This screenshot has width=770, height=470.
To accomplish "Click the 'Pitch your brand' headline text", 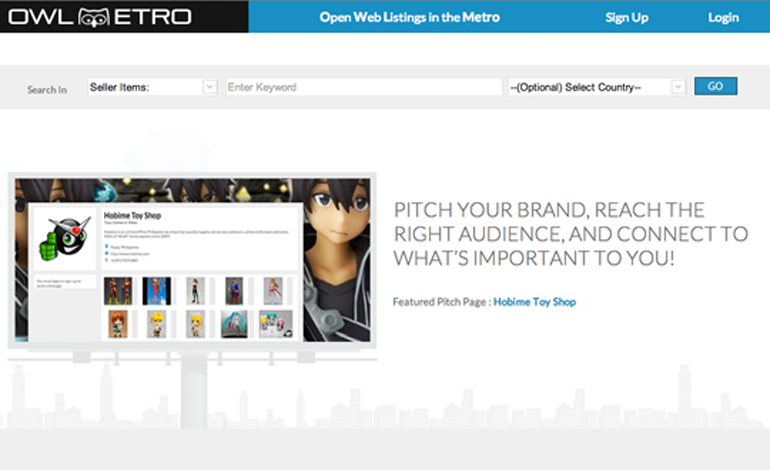I will coord(571,234).
